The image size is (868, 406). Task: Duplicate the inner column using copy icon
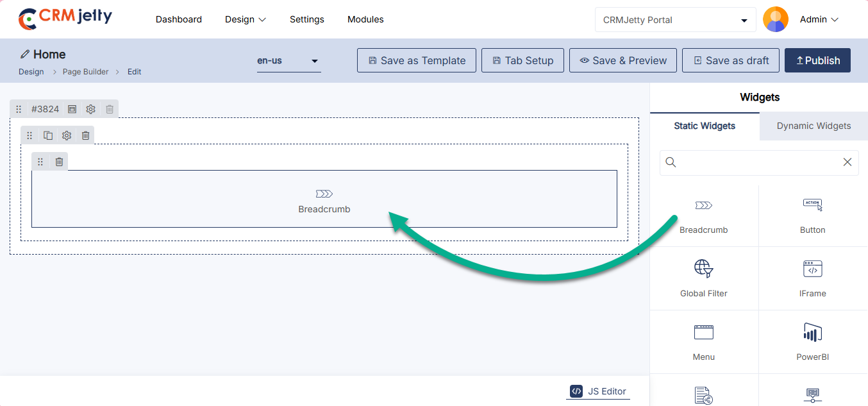(48, 135)
